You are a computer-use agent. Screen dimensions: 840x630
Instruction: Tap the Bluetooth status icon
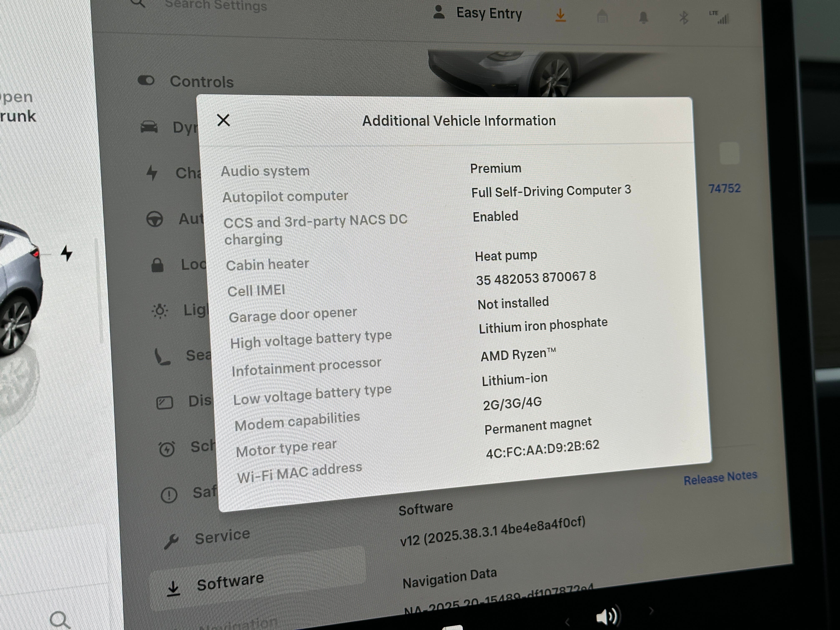coord(684,17)
